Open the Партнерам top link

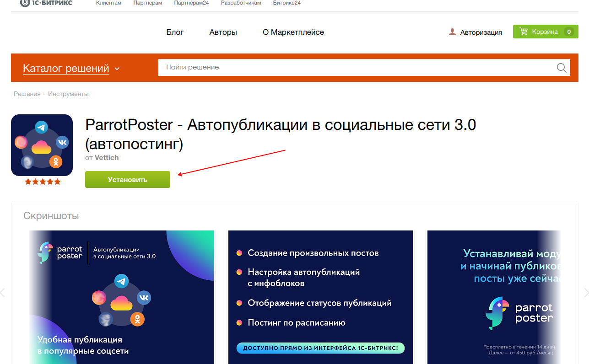coord(147,3)
